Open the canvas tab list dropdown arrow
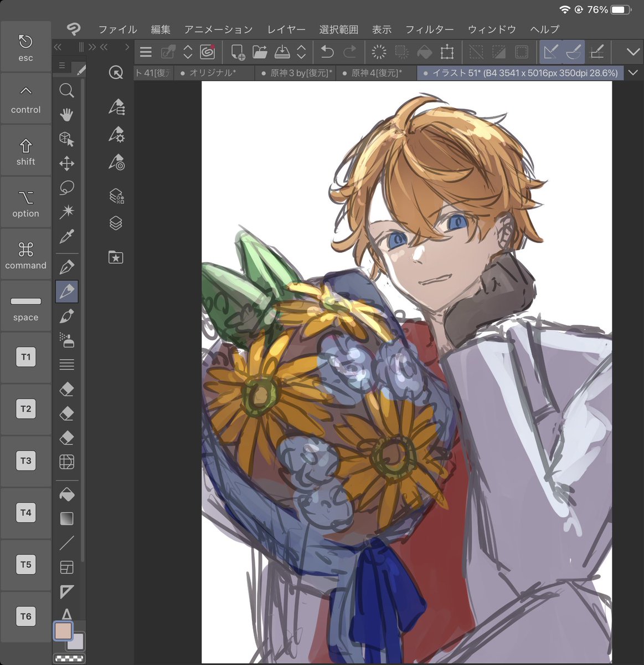This screenshot has height=665, width=644. [633, 73]
